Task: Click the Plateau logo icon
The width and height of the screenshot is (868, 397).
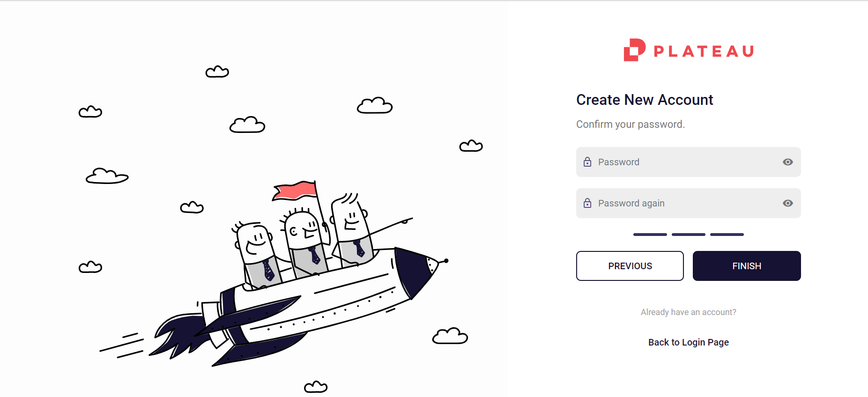Action: tap(634, 50)
